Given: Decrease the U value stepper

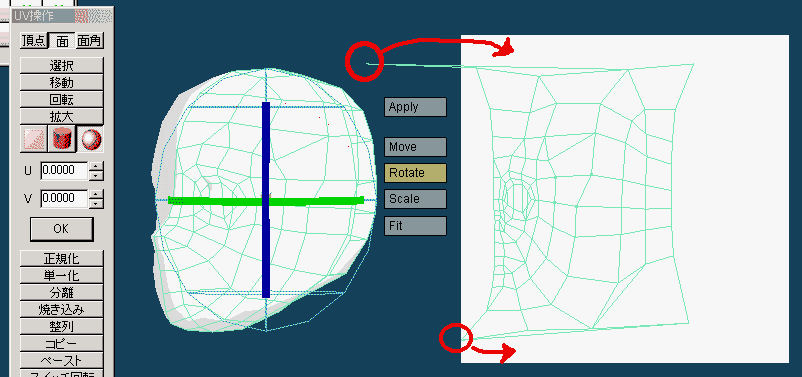Looking at the screenshot, I should click(x=96, y=175).
